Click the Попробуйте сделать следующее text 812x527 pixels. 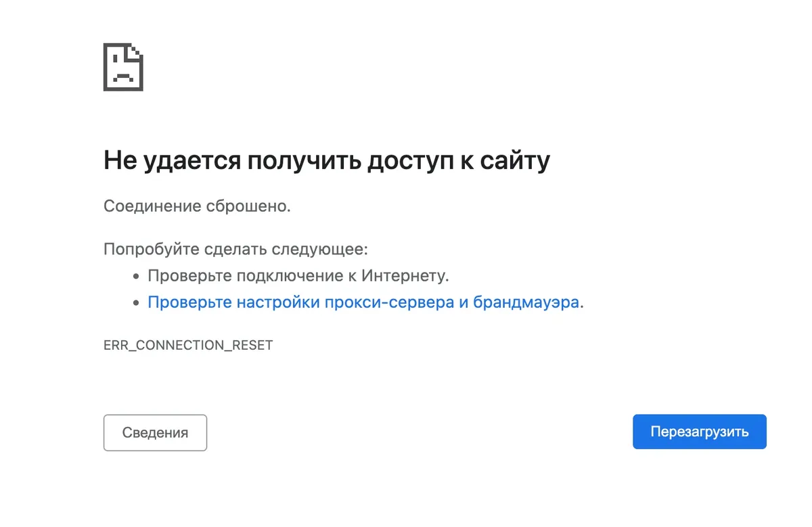pyautogui.click(x=235, y=249)
